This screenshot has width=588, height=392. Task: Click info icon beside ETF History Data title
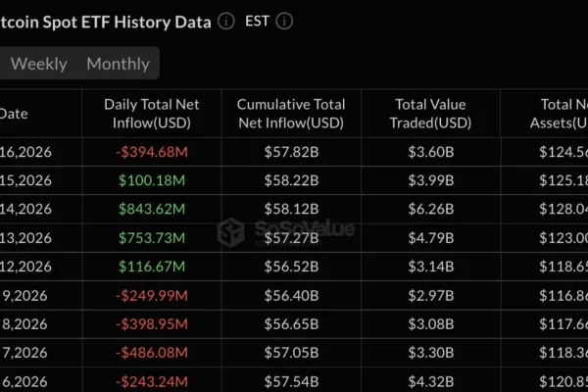[x=226, y=21]
